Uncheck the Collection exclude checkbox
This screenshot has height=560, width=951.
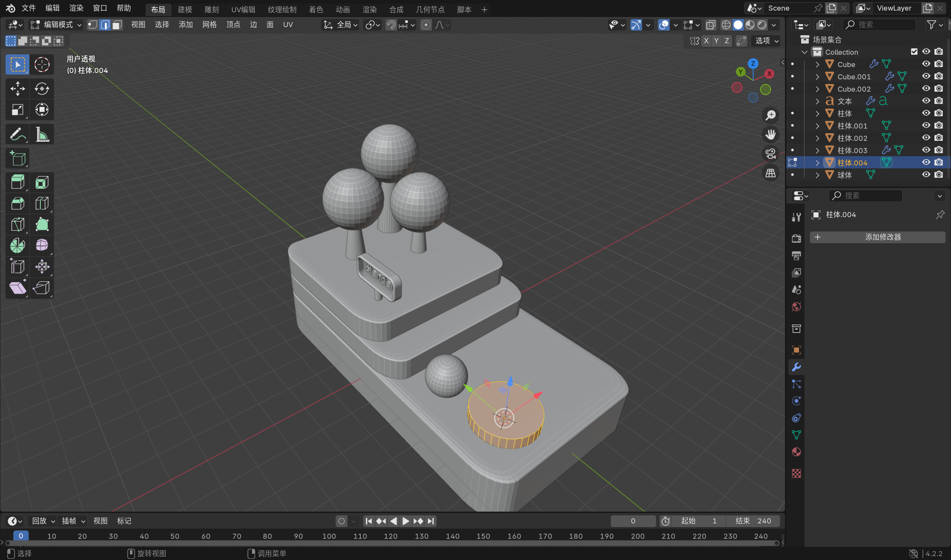click(914, 52)
